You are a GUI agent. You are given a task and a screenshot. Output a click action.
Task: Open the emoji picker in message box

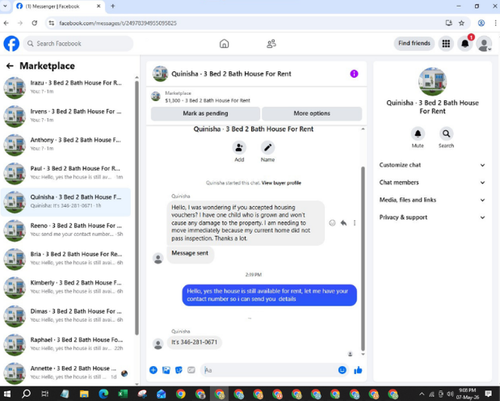pyautogui.click(x=342, y=370)
